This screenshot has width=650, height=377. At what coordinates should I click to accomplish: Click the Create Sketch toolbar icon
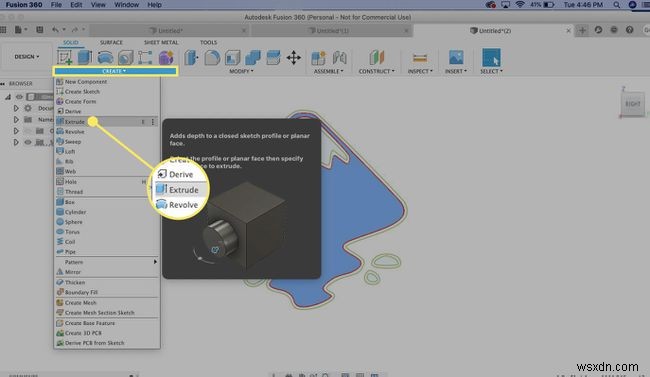pos(64,58)
